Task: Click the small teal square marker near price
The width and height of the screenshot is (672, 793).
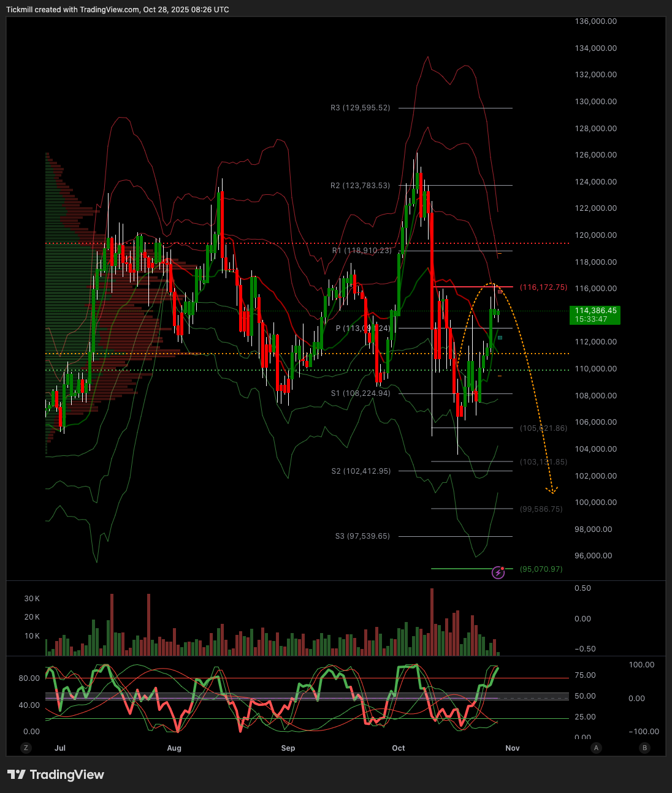Action: click(500, 338)
